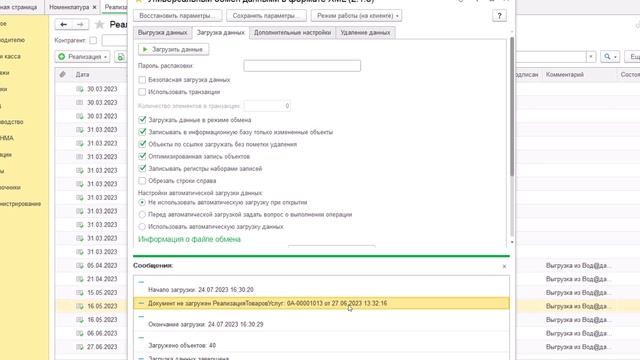Click the Загружено объектов: 40 message
The image size is (640, 360).
point(182,345)
